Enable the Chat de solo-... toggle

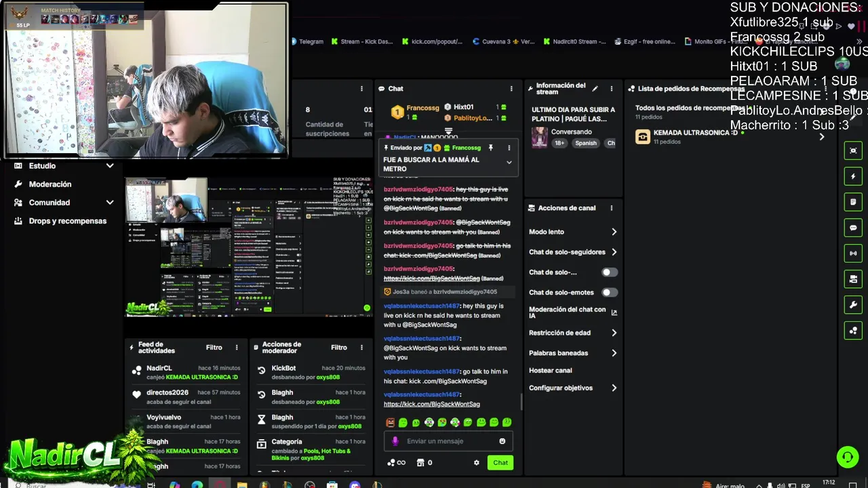(x=610, y=272)
